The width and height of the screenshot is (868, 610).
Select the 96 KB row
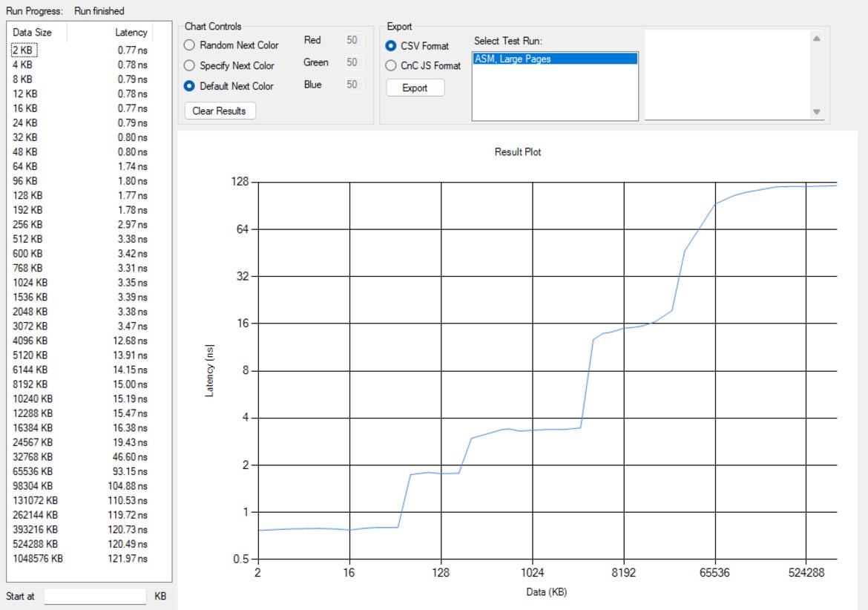[80, 181]
